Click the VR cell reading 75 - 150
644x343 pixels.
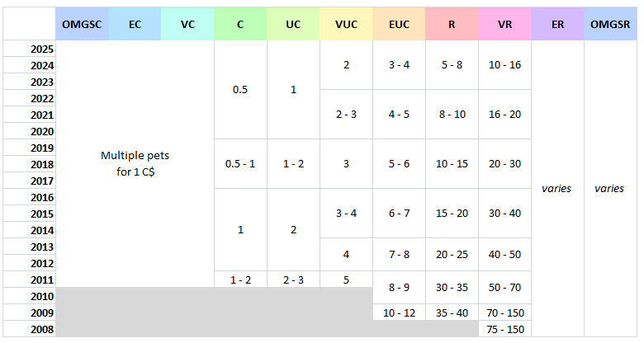click(504, 329)
